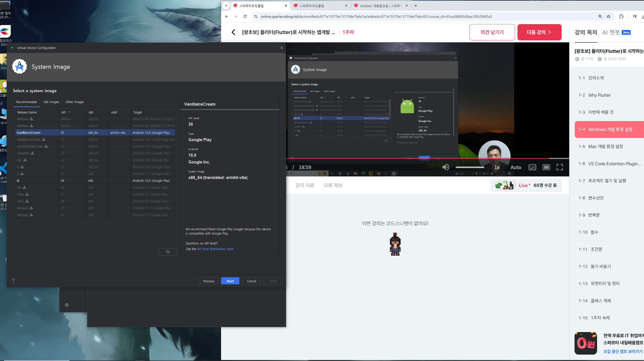Screen dimensions: 644x361
Task: Reload the Chrome page
Action: click(245, 17)
